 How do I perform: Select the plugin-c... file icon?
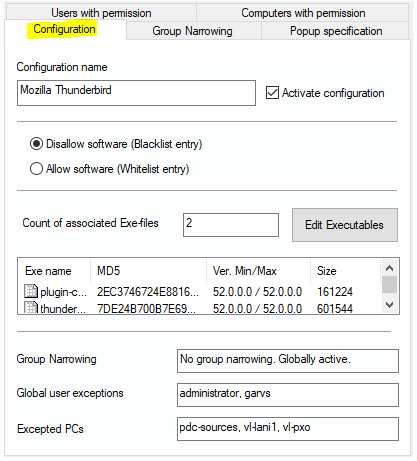click(31, 291)
